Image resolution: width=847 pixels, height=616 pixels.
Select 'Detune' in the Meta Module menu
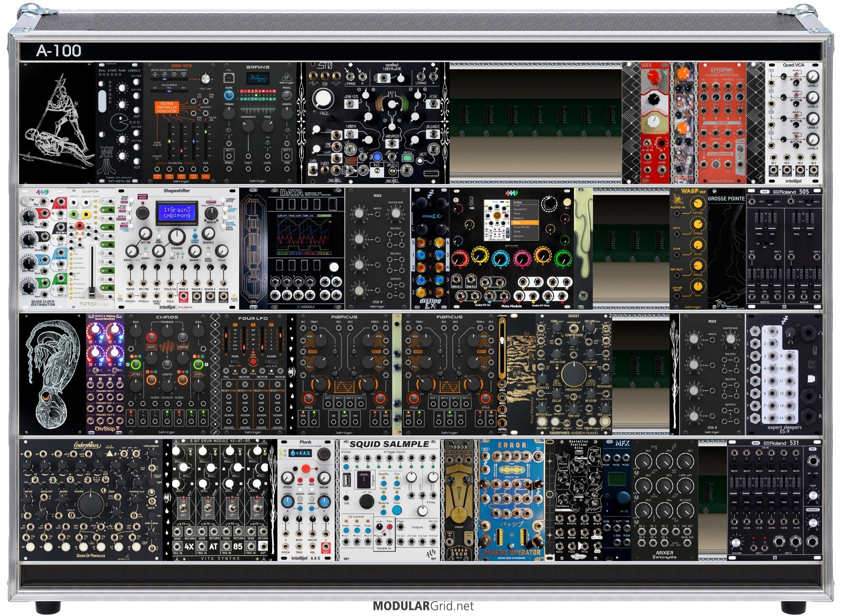[x=525, y=236]
